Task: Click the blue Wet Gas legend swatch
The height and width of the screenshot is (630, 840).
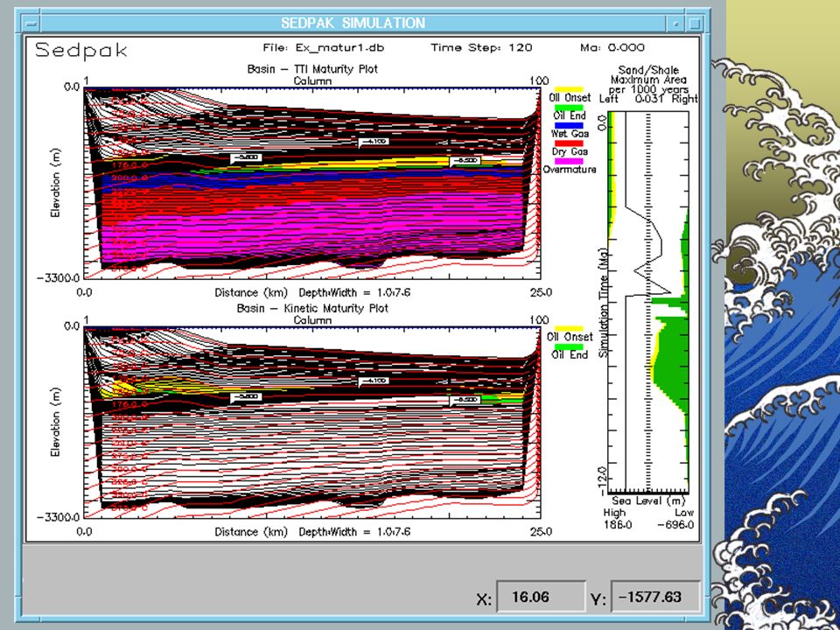Action: [569, 125]
